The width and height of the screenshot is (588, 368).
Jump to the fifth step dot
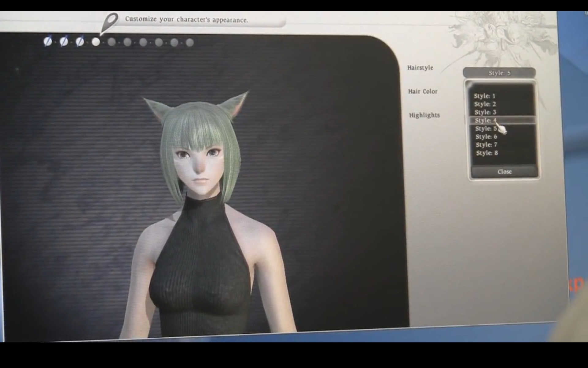tap(112, 42)
